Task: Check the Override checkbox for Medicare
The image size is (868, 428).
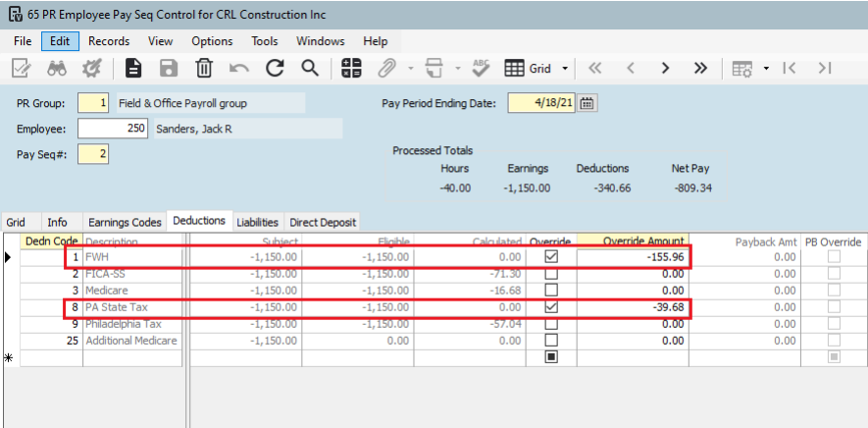Action: (x=551, y=290)
